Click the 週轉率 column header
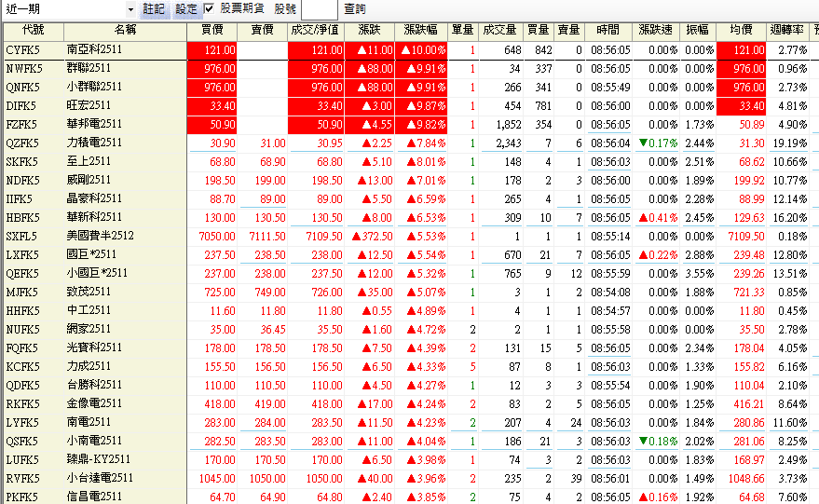819x504 pixels. (788, 31)
